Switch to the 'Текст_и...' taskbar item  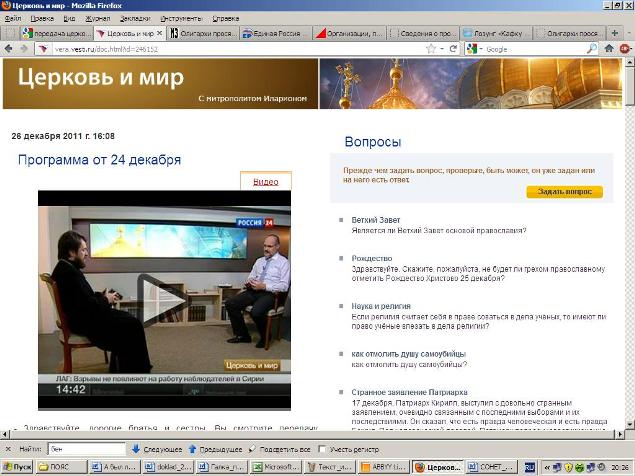point(329,467)
